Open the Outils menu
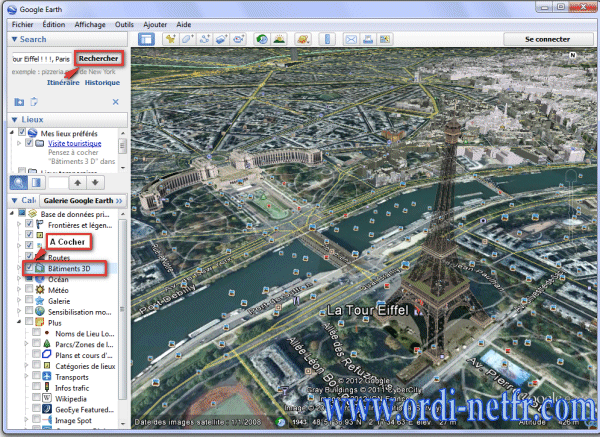The width and height of the screenshot is (600, 437). (124, 24)
